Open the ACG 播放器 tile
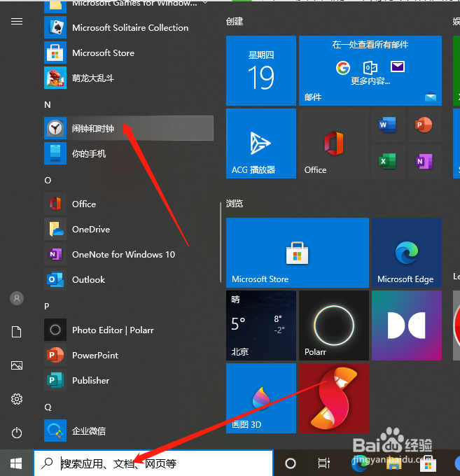The width and height of the screenshot is (460, 476). coord(261,143)
